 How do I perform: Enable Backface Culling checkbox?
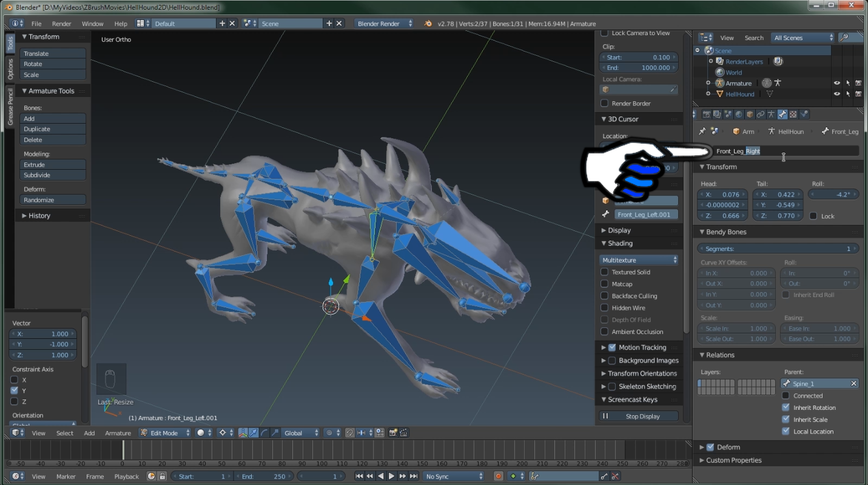[604, 296]
